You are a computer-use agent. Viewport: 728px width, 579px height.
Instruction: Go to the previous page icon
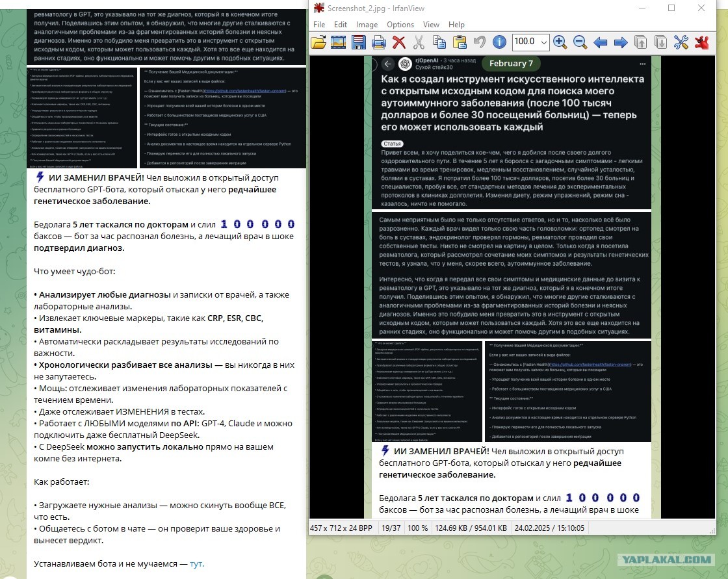pyautogui.click(x=641, y=42)
